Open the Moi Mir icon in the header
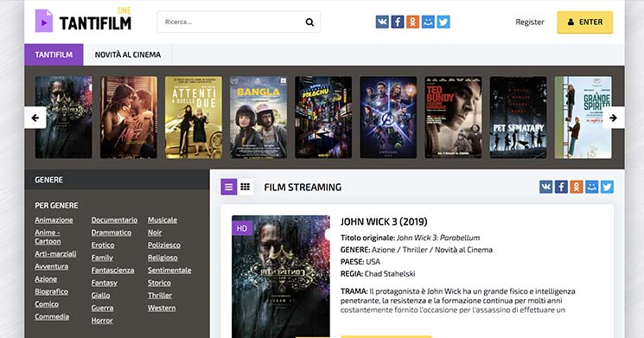 [428, 22]
